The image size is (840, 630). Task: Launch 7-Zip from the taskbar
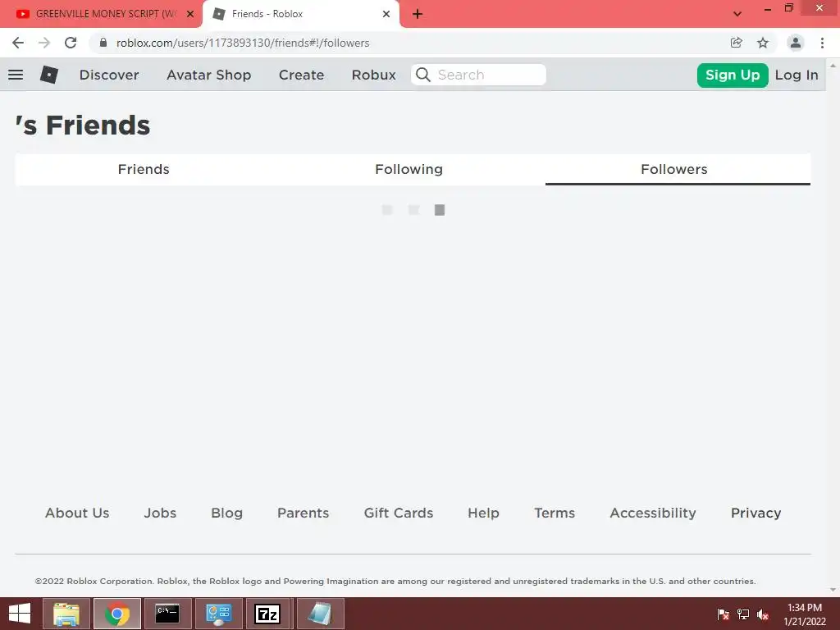267,614
